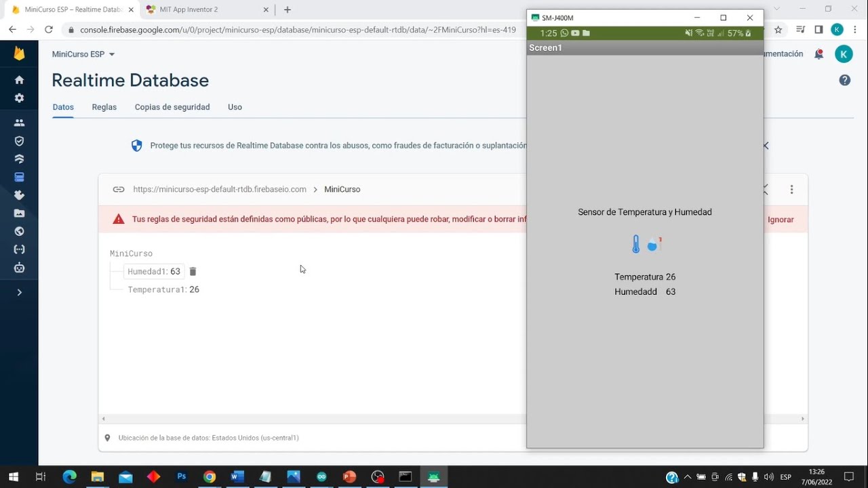Open Word from taskbar
The width and height of the screenshot is (868, 488).
tap(237, 477)
